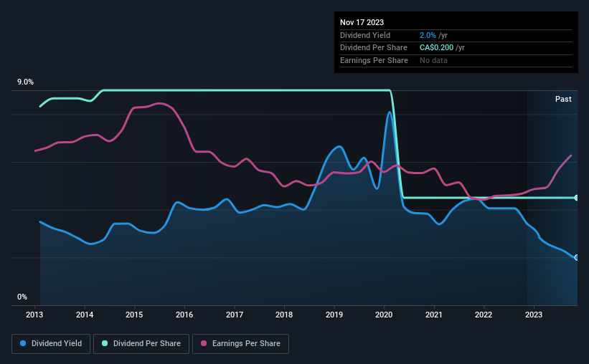Click the blue Dividend Yield endpoint marker

pyautogui.click(x=577, y=257)
